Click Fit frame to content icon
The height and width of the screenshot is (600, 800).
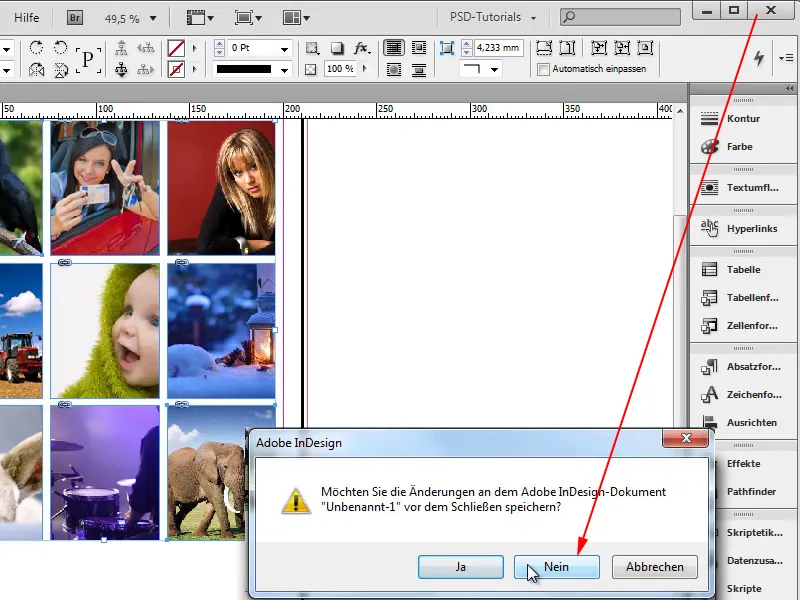(x=622, y=48)
